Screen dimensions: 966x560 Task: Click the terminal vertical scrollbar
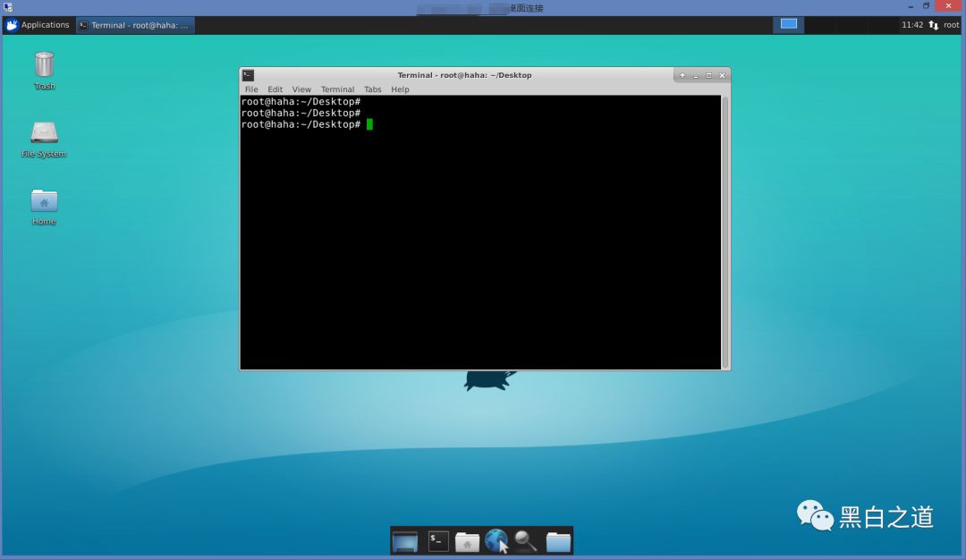click(724, 231)
